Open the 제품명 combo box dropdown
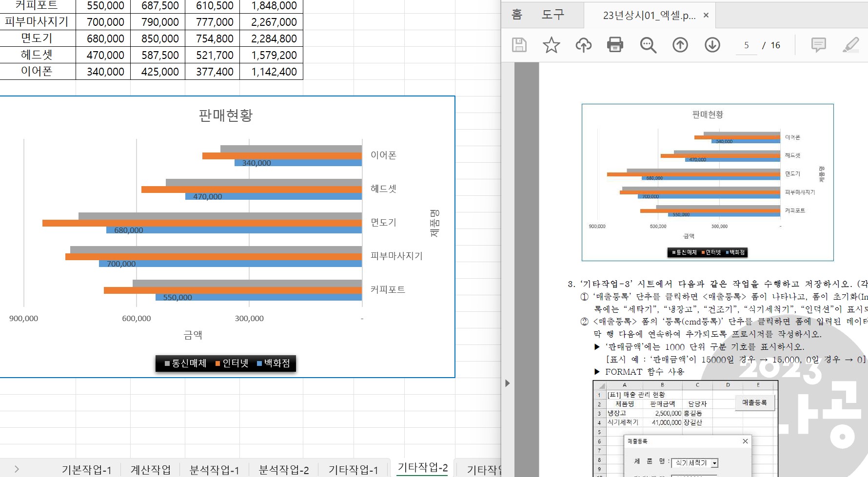The height and width of the screenshot is (477, 868). pyautogui.click(x=714, y=463)
